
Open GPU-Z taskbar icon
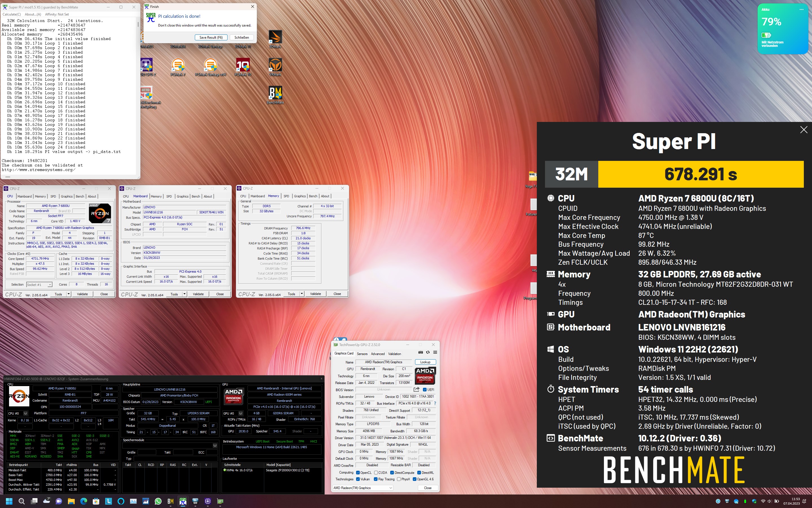tap(220, 501)
